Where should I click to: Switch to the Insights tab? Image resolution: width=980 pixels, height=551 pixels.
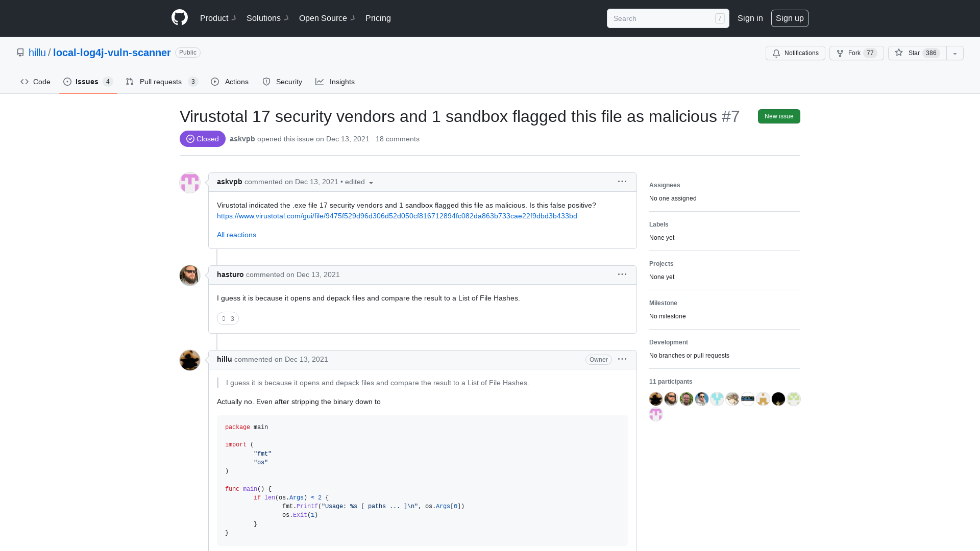click(x=335, y=82)
